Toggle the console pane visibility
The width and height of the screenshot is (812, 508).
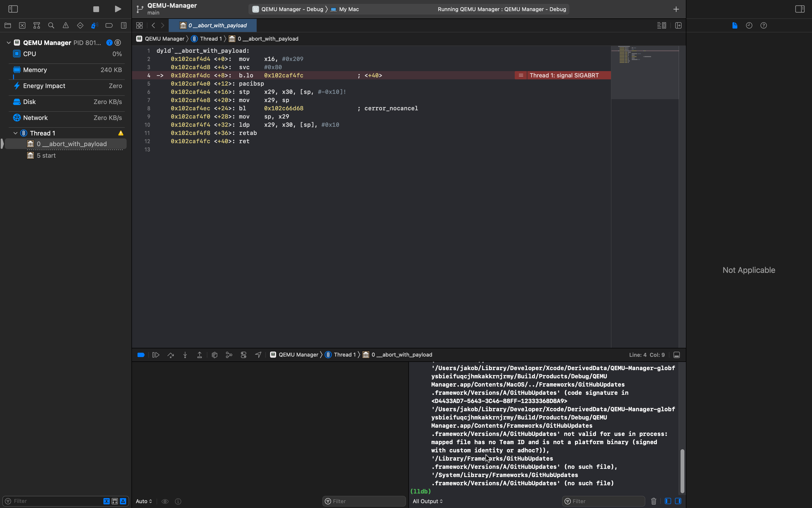678,501
